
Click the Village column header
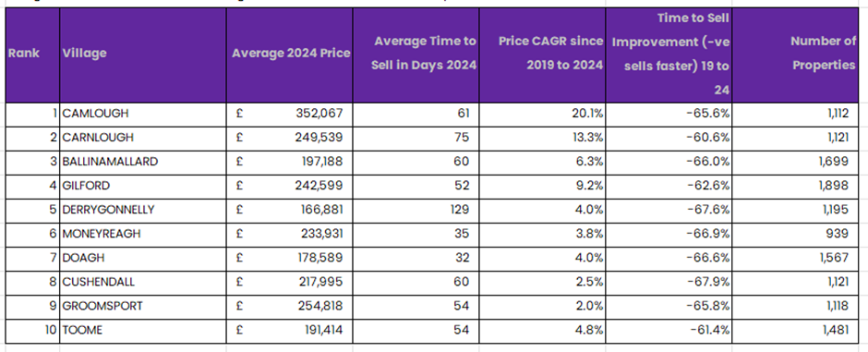[143, 54]
